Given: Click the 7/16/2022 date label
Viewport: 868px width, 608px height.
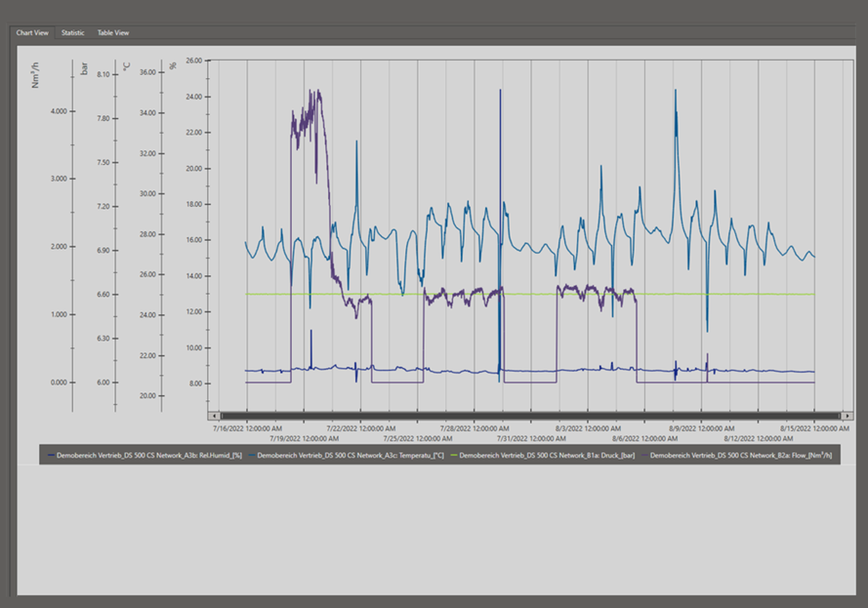Looking at the screenshot, I should 247,429.
